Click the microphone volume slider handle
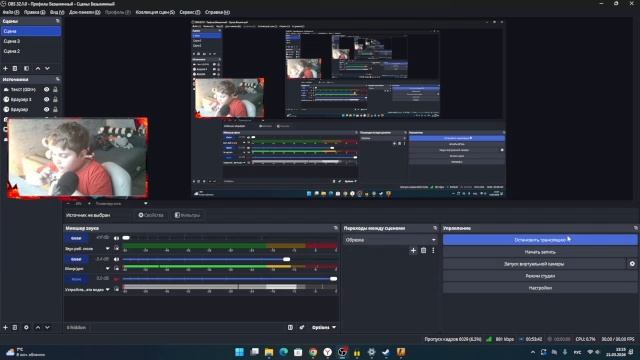This screenshot has height=360, width=640. click(x=287, y=259)
